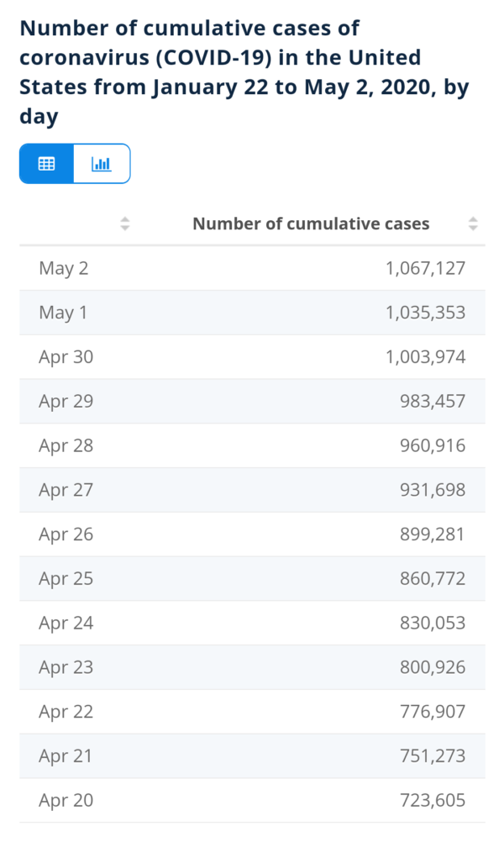Screen dimensions: 504x842
Task: Select the May 1 date cell
Action: (x=63, y=313)
